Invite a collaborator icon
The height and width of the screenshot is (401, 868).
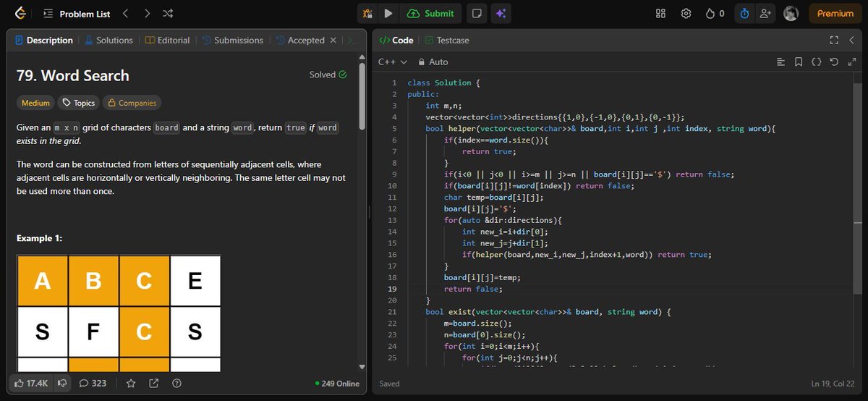[x=765, y=13]
